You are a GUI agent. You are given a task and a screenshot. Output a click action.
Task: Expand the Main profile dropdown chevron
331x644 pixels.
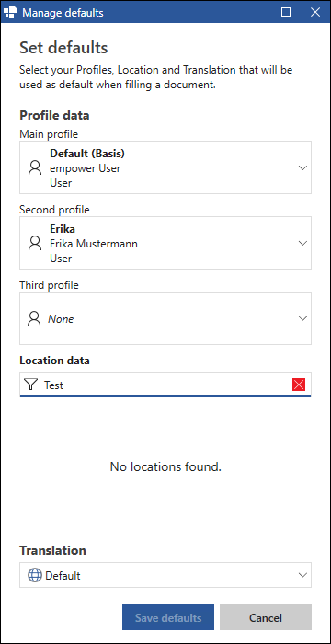pos(302,167)
